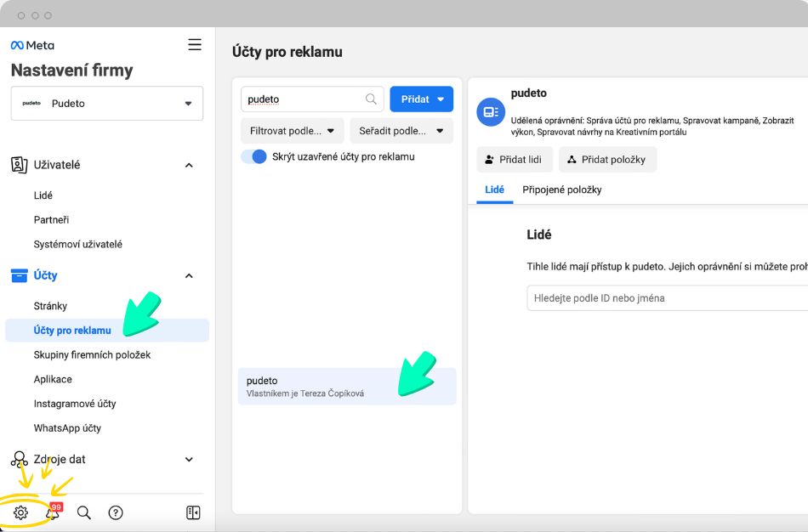Screen dimensions: 808x532
Task: Click the Přidat lidi button
Action: pyautogui.click(x=515, y=160)
